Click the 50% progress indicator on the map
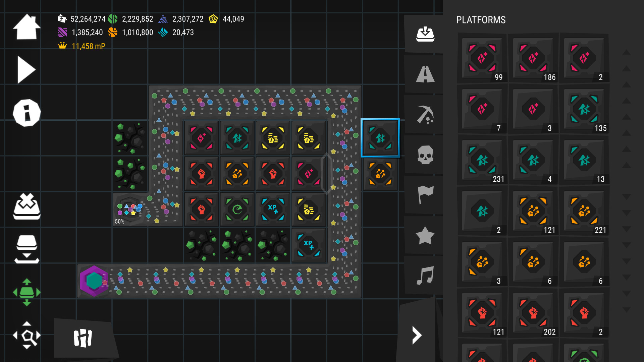The width and height of the screenshot is (644, 362). (120, 221)
